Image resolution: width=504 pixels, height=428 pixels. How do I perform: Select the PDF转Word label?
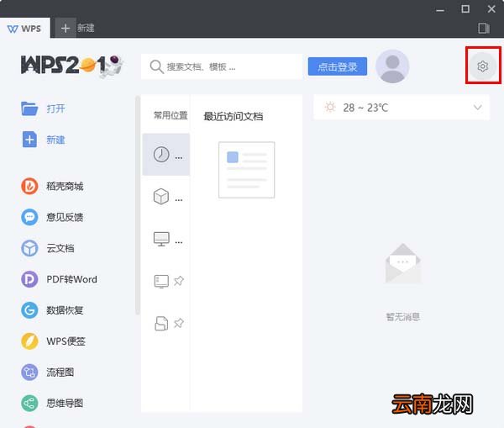coord(71,279)
